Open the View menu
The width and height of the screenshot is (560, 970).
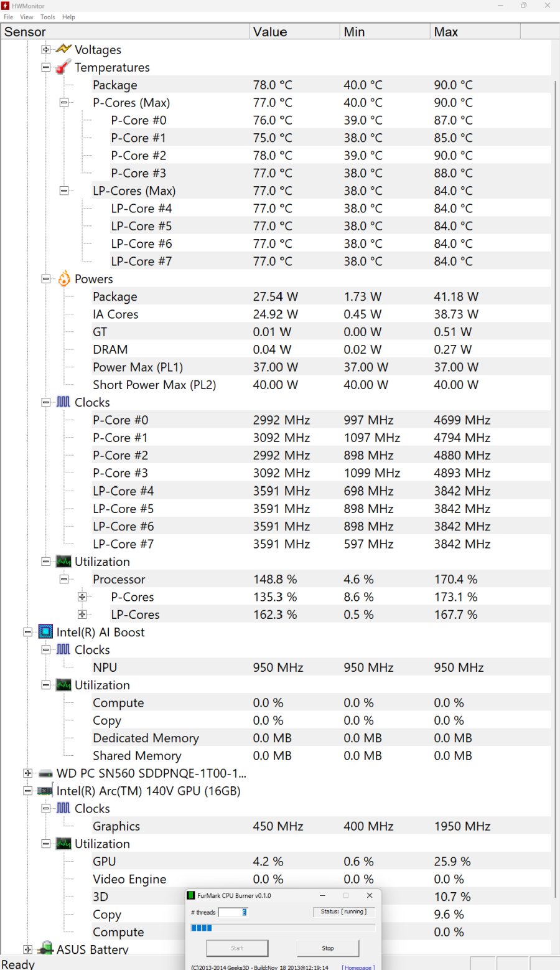(x=27, y=17)
